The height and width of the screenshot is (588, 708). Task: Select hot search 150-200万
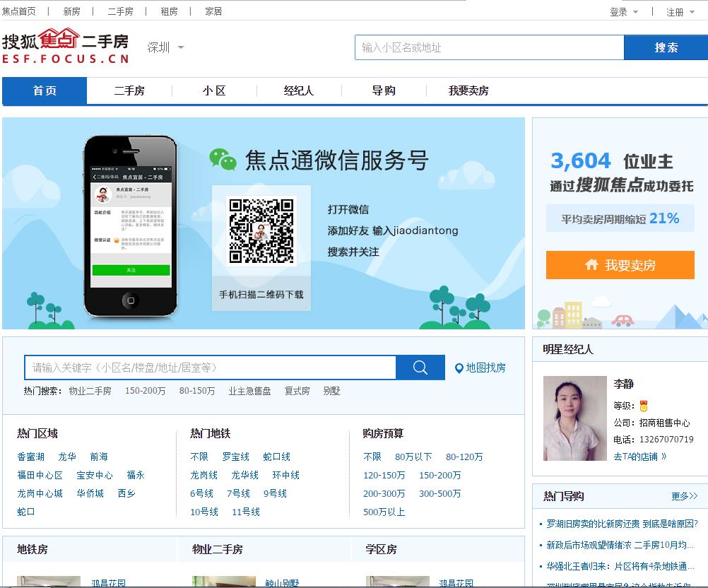(x=146, y=391)
